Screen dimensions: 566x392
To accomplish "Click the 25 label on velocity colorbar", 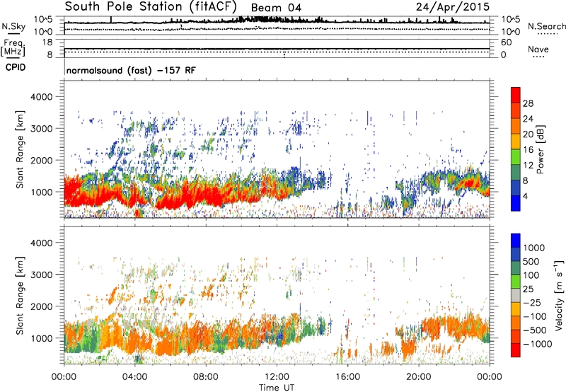I will (528, 289).
